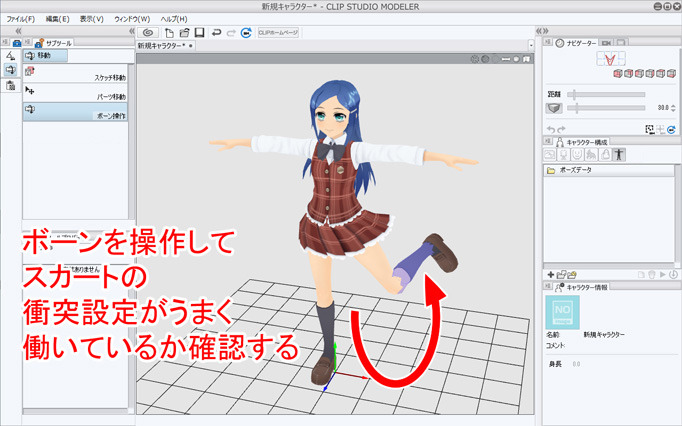Add a new pose with the plus icon
682x426 pixels.
coord(551,275)
